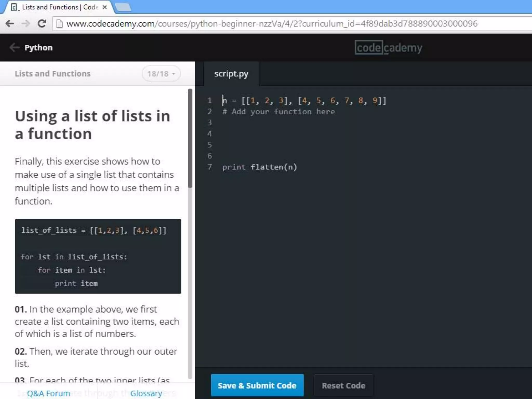Click line number 7 in the gutter
532x399 pixels.
click(x=210, y=167)
